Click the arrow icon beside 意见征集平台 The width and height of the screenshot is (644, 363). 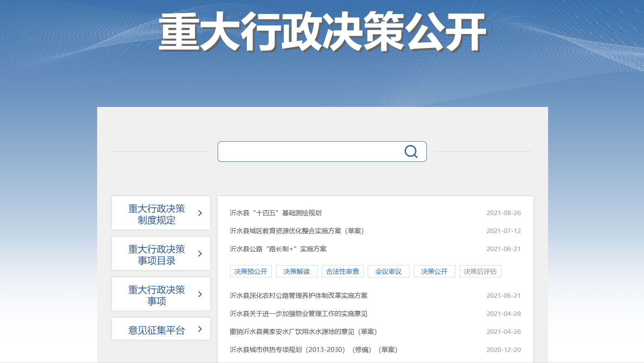200,329
